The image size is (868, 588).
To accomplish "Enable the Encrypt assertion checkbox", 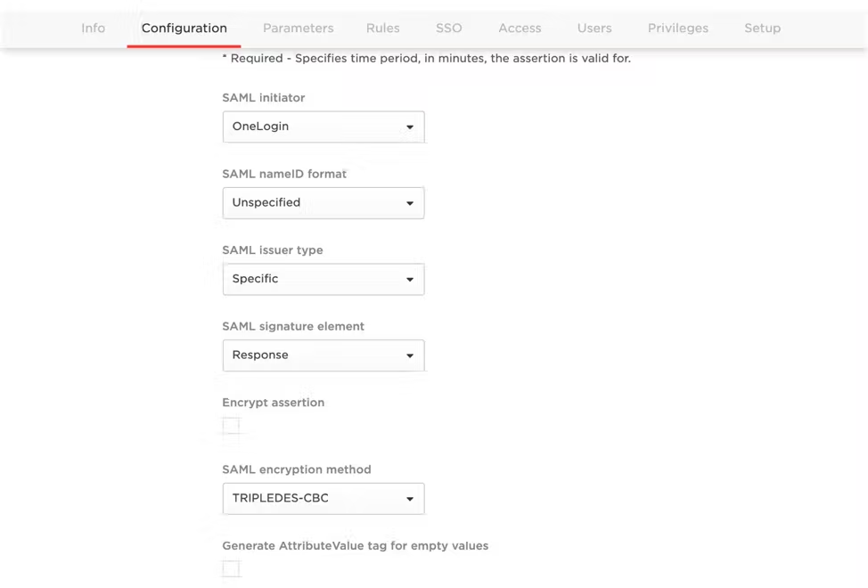I will [231, 425].
